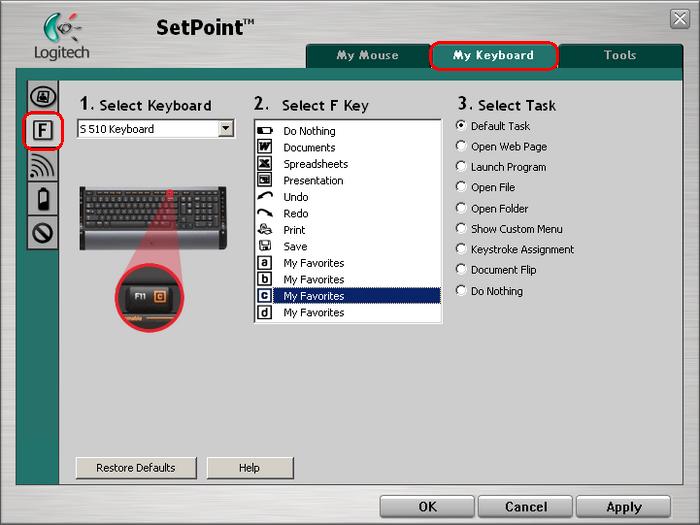
Task: Select the Open Web Page option
Action: 461,146
